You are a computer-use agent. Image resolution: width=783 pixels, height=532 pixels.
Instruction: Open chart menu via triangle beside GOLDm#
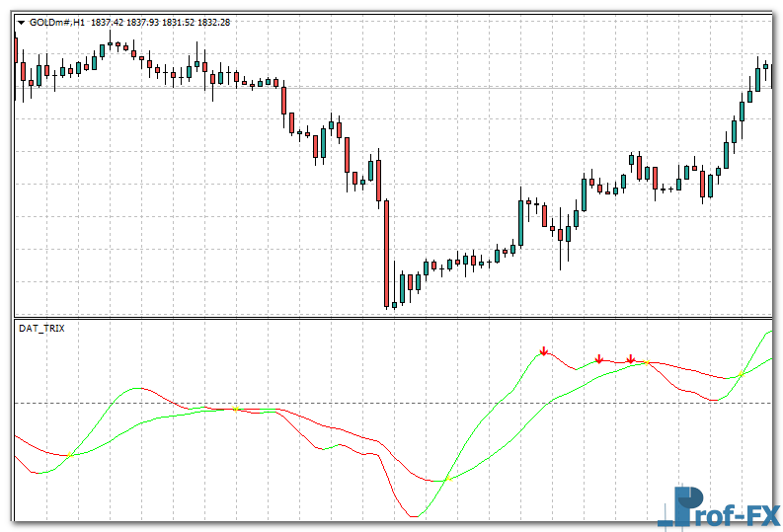21,22
